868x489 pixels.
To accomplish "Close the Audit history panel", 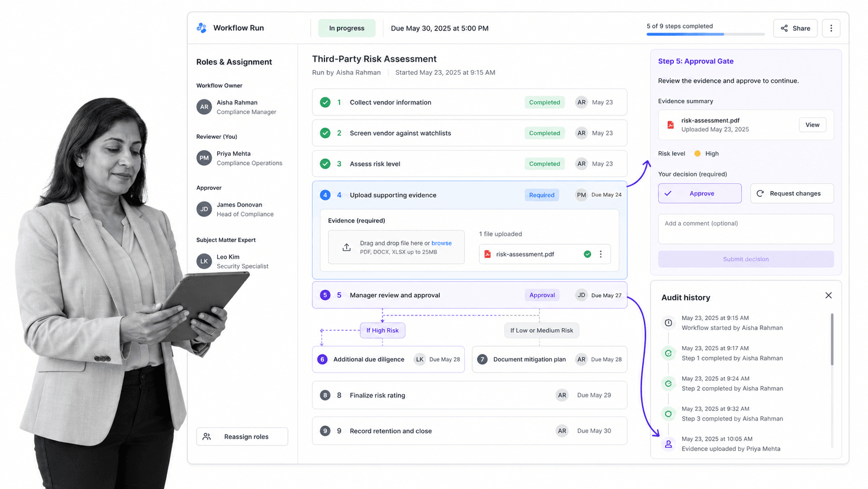I will tap(829, 295).
